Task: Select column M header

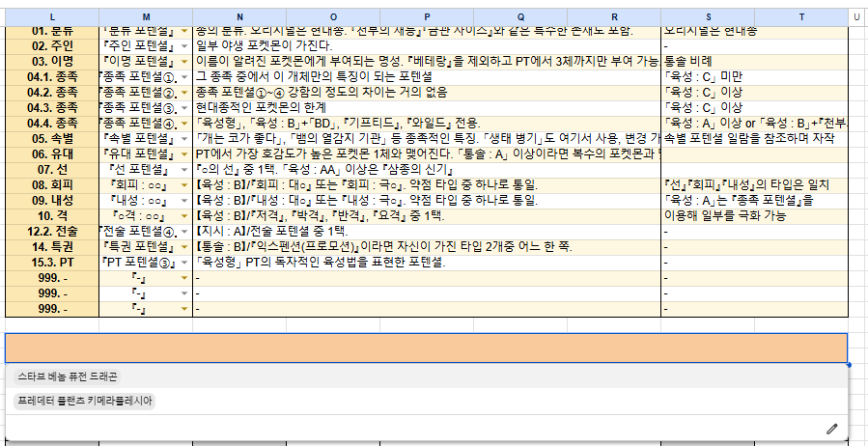Action: coord(146,17)
